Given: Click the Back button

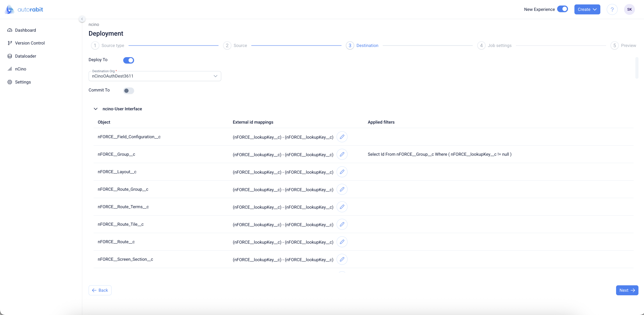Looking at the screenshot, I should (100, 290).
